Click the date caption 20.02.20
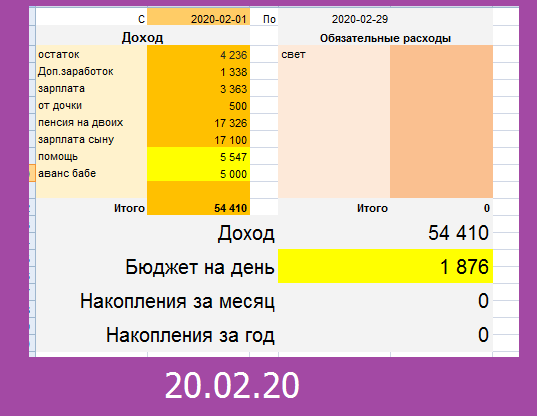Viewport: 537px width, 416px height. (x=232, y=386)
